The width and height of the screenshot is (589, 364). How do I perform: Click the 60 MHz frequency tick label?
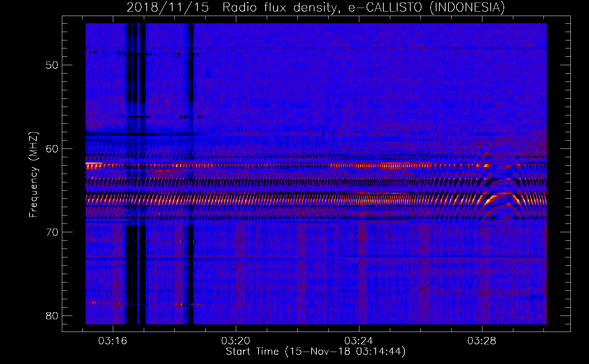tap(52, 149)
